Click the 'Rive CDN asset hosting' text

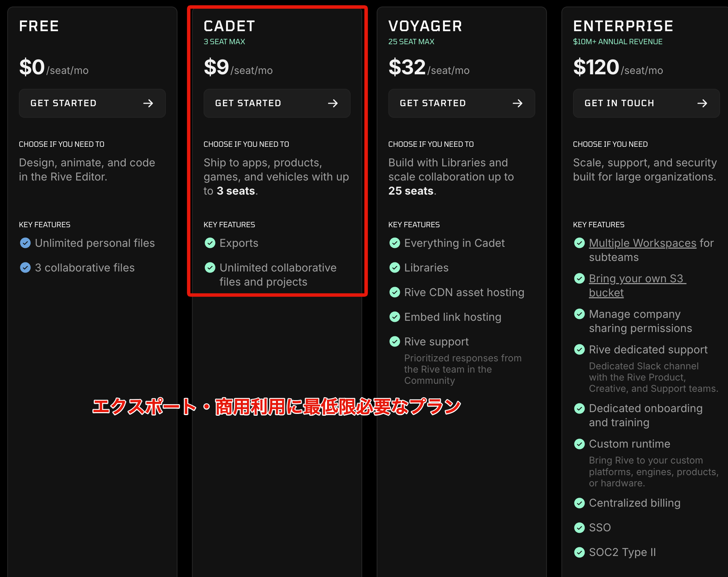pos(464,292)
